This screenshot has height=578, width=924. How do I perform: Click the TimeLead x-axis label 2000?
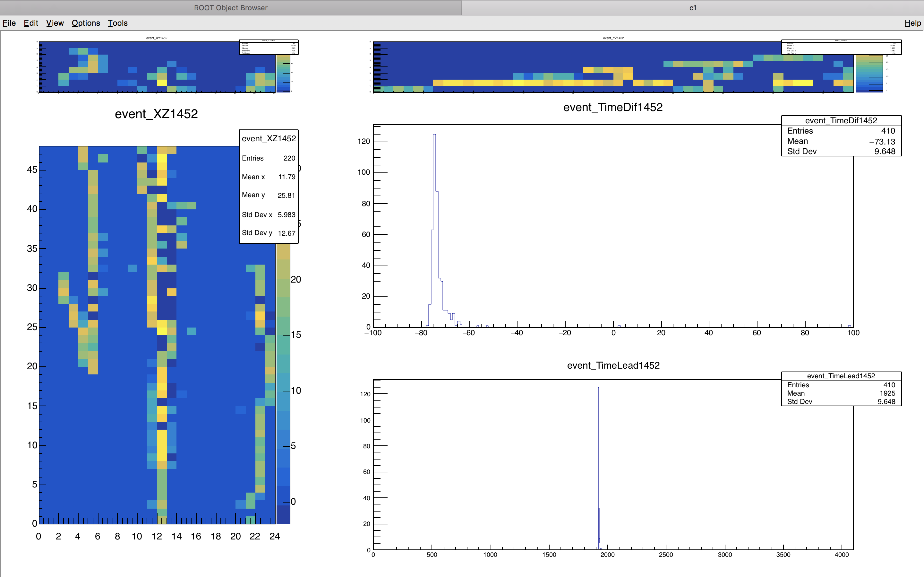607,555
